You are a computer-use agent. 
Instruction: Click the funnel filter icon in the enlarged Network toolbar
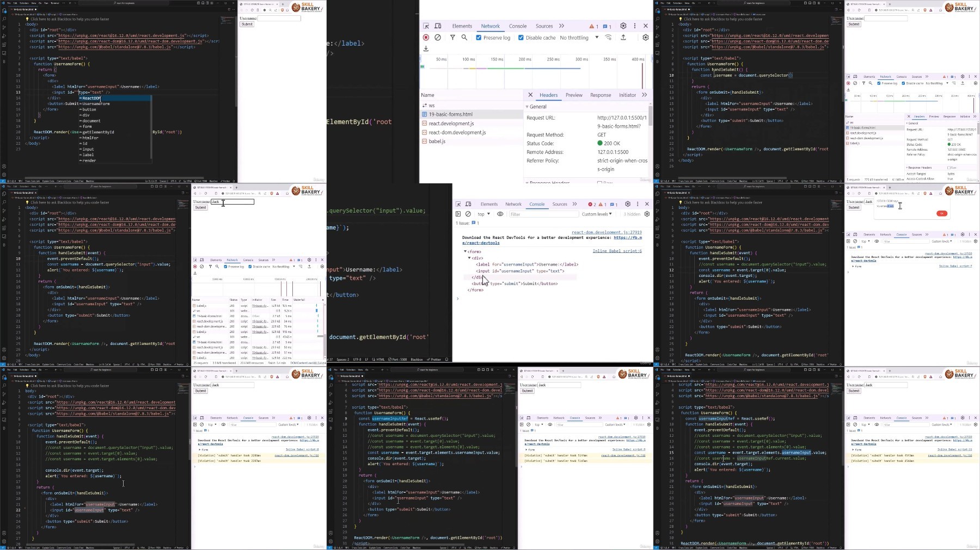pos(452,38)
